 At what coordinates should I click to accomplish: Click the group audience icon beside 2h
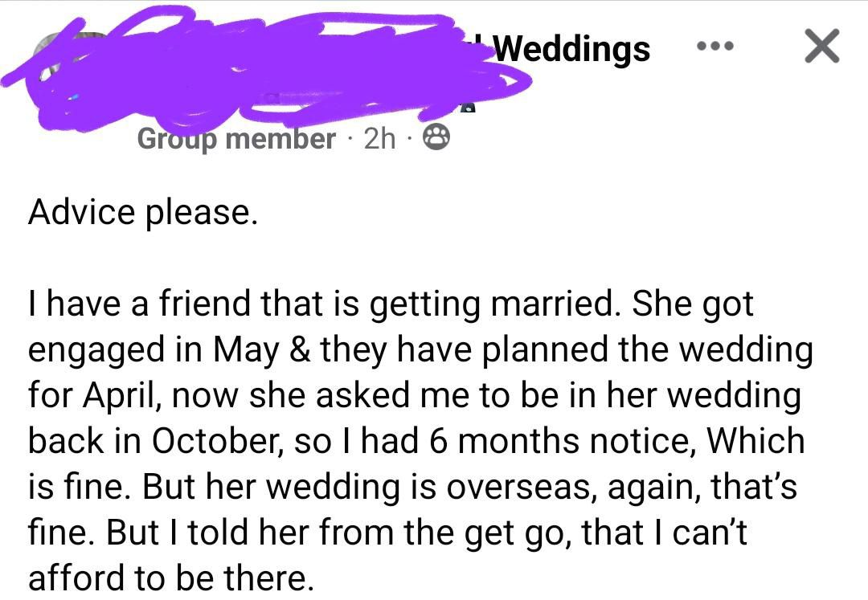tap(436, 139)
